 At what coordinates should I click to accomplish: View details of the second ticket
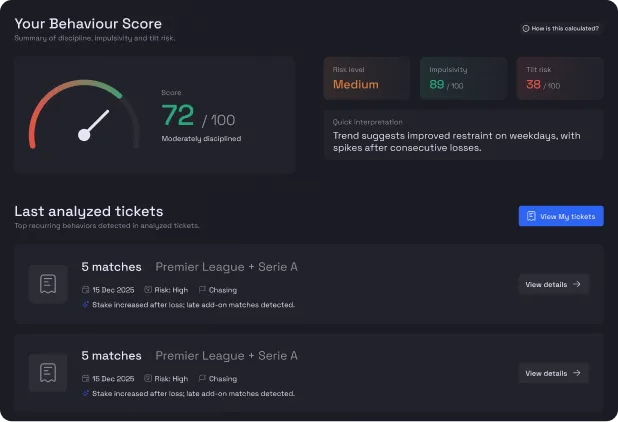tap(553, 373)
